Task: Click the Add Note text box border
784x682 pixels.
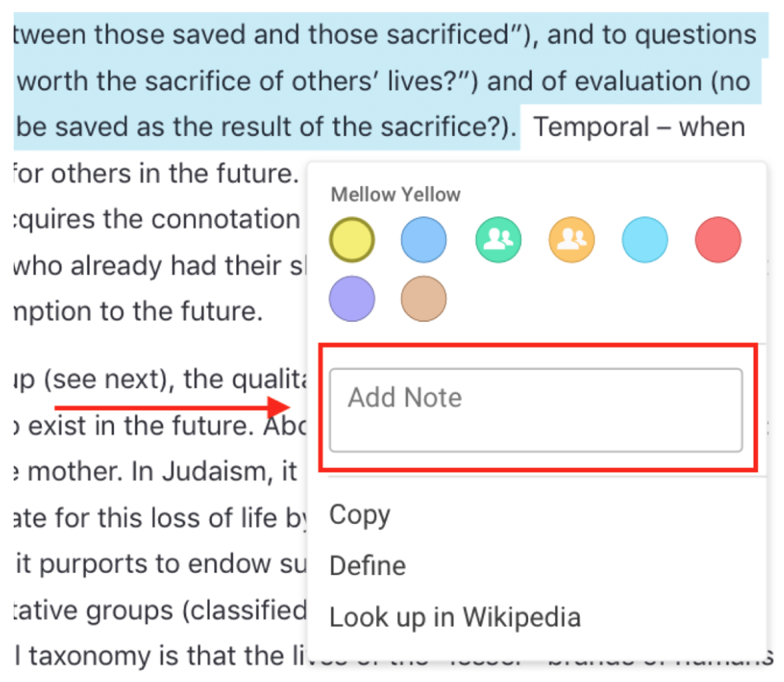Action: tap(536, 370)
